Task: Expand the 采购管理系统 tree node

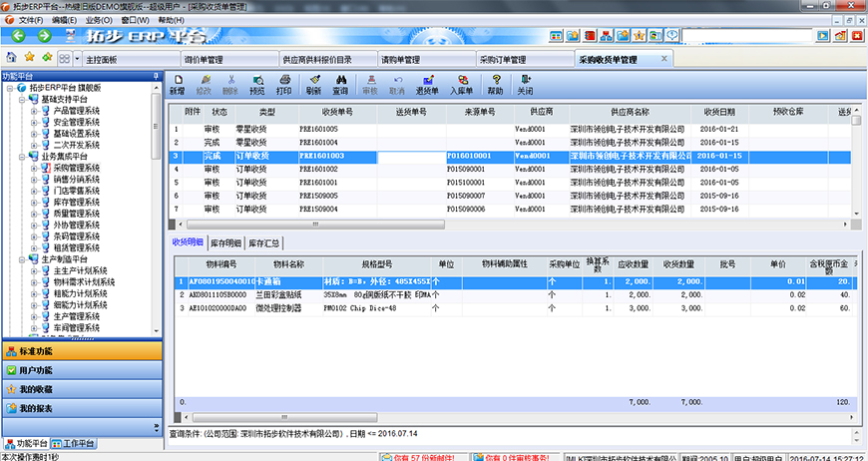Action: [34, 168]
